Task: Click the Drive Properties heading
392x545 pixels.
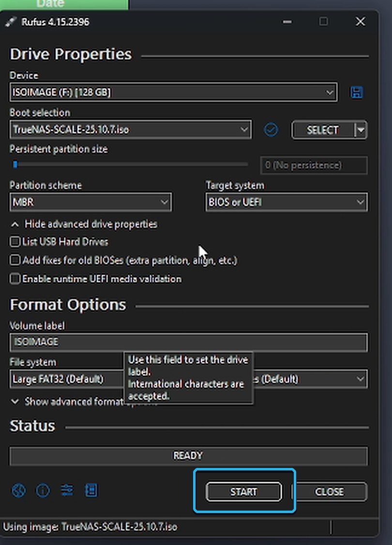Action: (x=71, y=54)
